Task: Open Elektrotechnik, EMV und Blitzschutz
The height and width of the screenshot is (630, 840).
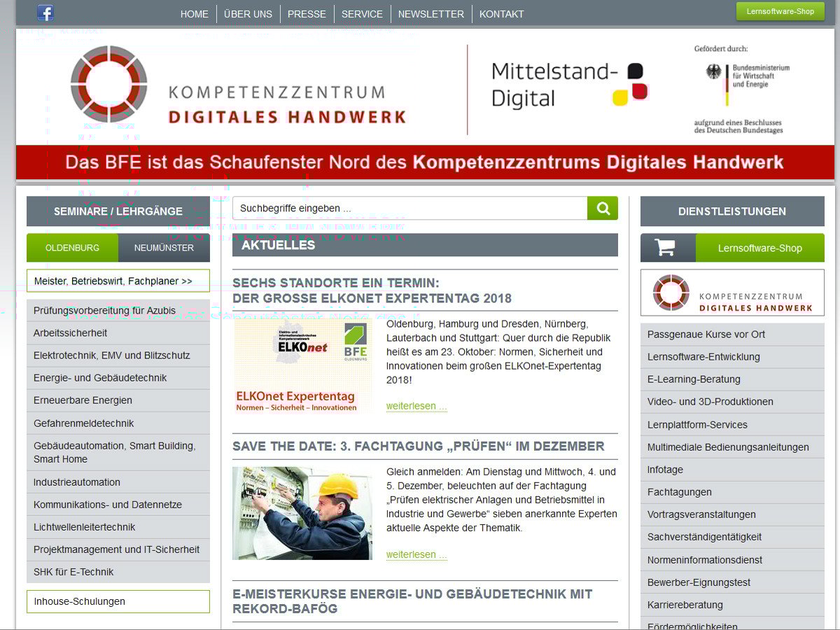Action: (118, 356)
